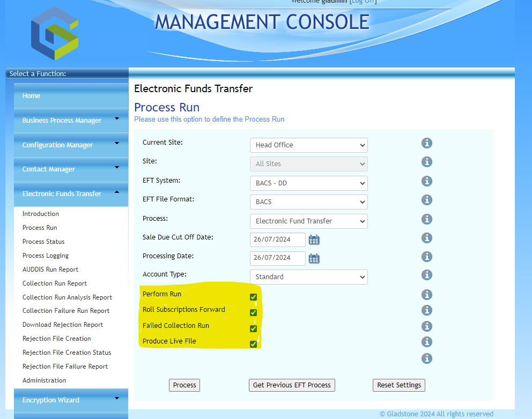Open calendar picker for Sale Due Cut Off Date
Image resolution: width=532 pixels, height=419 pixels.
(x=314, y=240)
